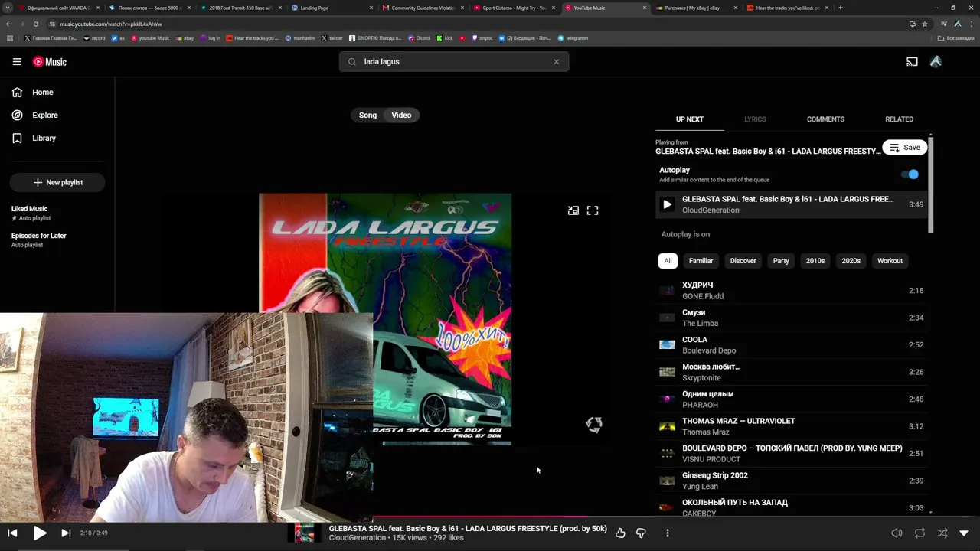980x551 pixels.
Task: Play Одним целым by PHARAOH
Action: coord(792,399)
